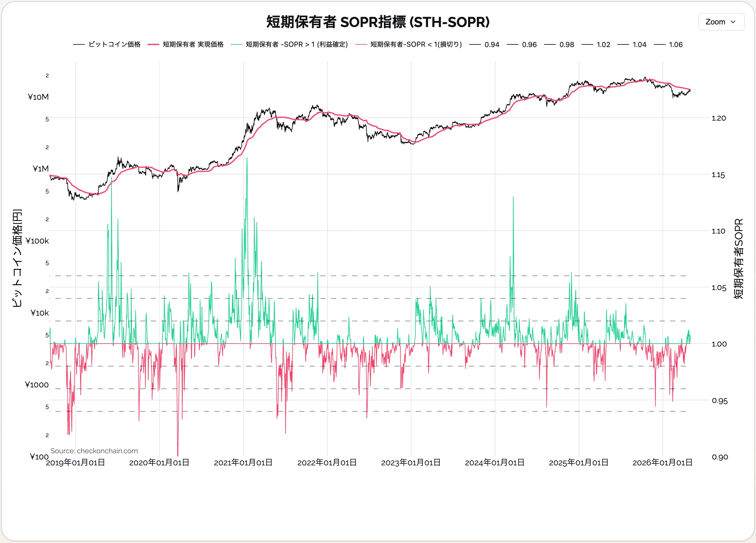
Task: Click the chevron arrow beside Zoom
Action: (733, 22)
